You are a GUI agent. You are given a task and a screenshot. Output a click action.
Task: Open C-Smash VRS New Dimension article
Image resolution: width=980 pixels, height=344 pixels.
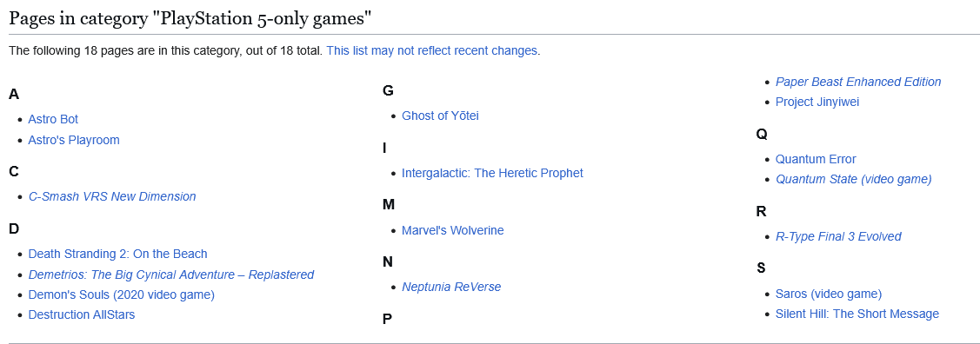112,196
